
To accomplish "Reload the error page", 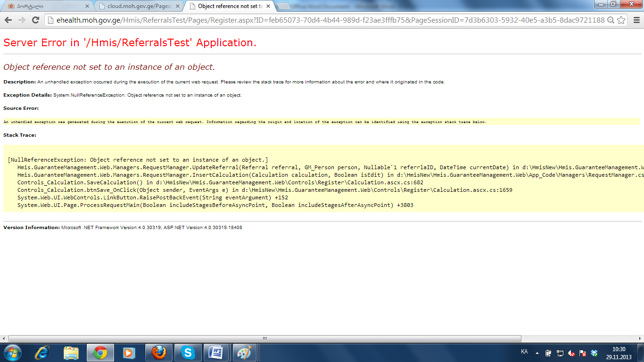I will [x=35, y=20].
